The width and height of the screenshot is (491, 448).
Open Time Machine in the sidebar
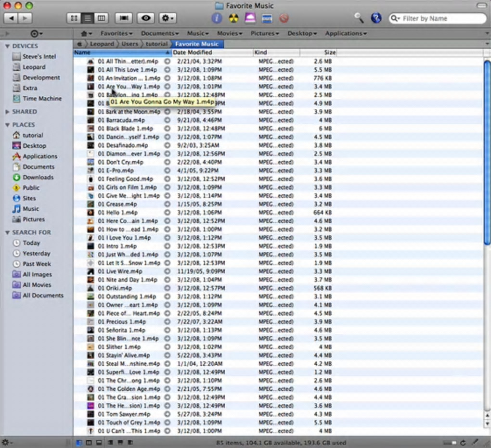coord(37,98)
